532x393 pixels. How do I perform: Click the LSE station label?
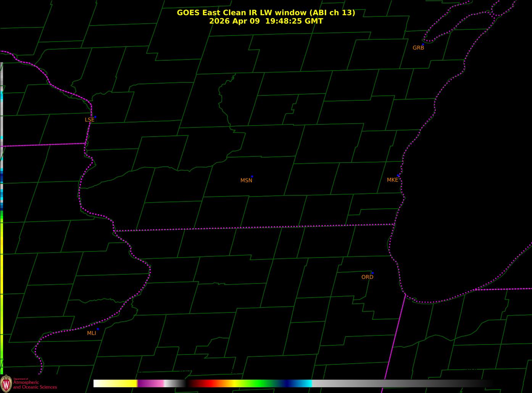tap(89, 120)
